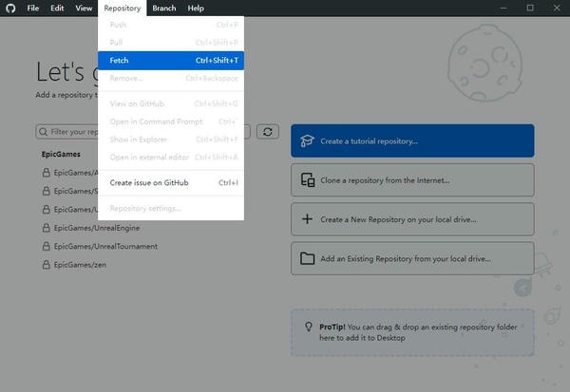This screenshot has height=392, width=570.
Task: Click Repository settings... menu entry
Action: tap(171, 208)
